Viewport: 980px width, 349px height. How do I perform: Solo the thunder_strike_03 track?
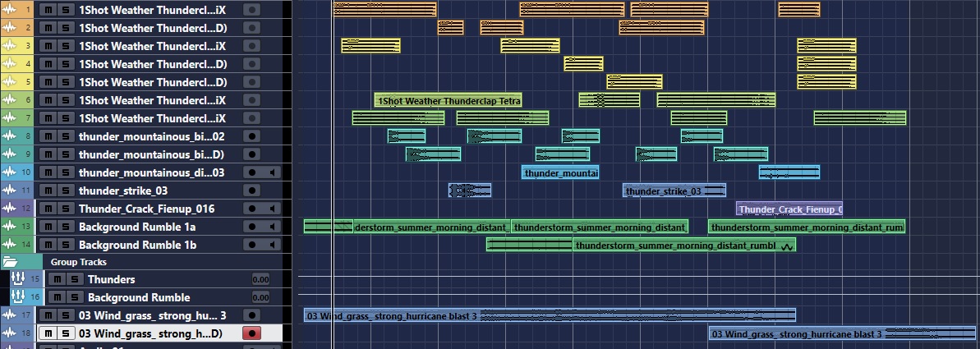pyautogui.click(x=64, y=191)
